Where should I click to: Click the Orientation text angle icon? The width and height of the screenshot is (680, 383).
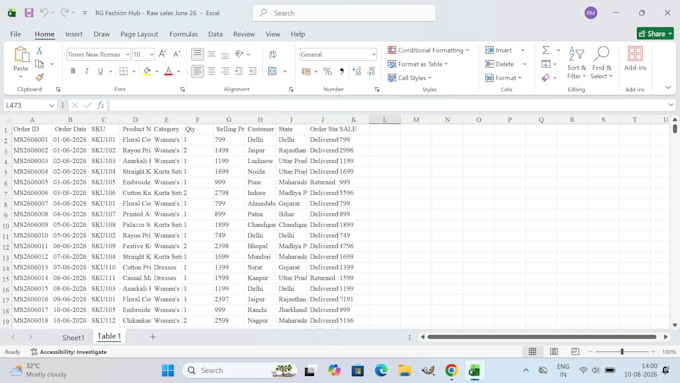tap(239, 54)
